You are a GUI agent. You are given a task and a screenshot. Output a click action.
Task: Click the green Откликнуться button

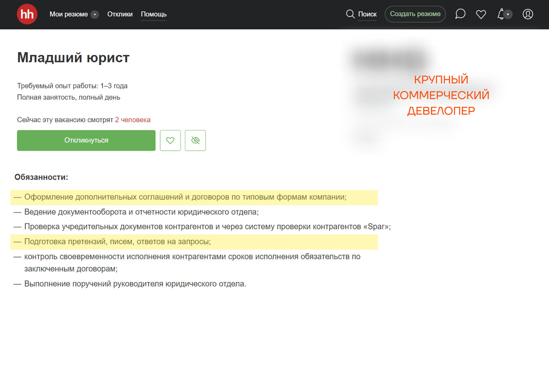tap(86, 140)
